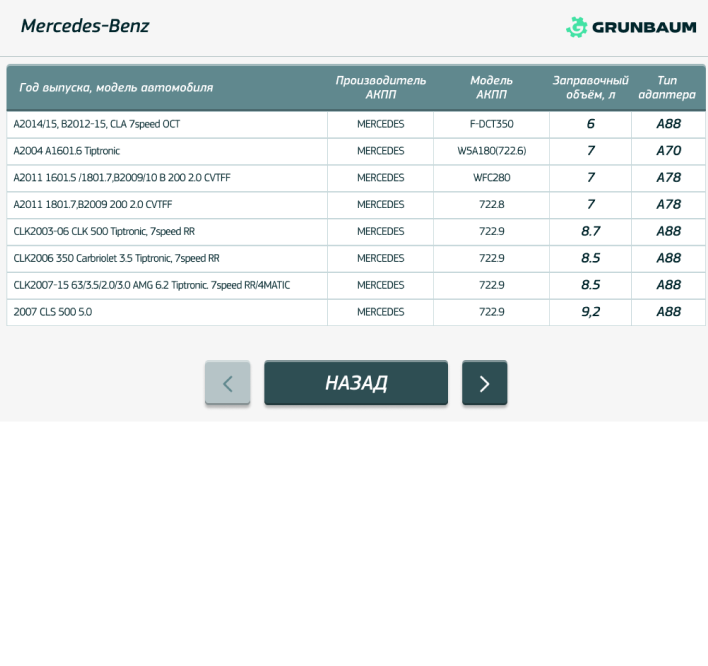Click 'MERCEDES' in the CLK2003-06 row
Viewport: 708px width, 666px height.
click(x=381, y=232)
